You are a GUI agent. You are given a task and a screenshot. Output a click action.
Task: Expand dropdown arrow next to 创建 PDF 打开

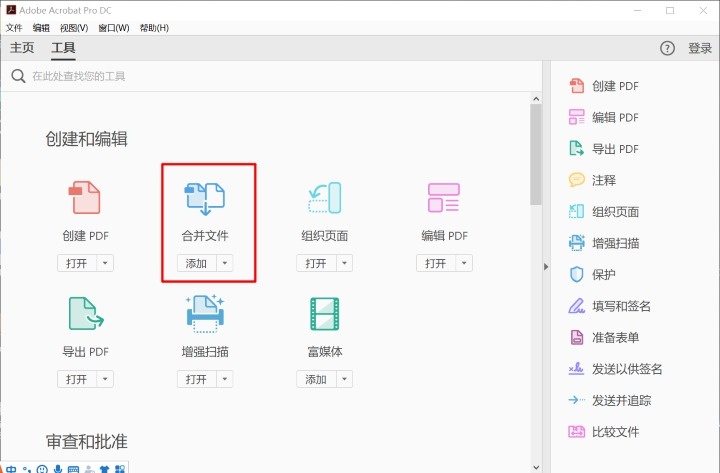105,263
